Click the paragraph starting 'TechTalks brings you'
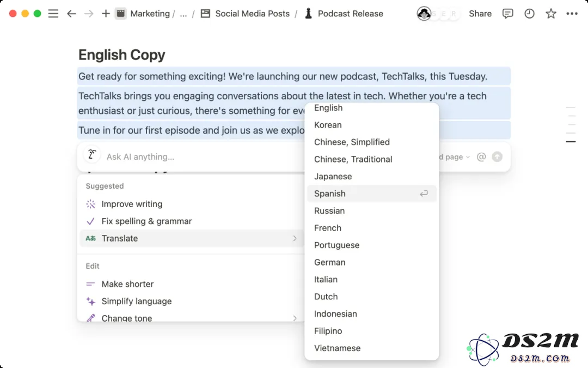The width and height of the screenshot is (588, 368). click(293, 103)
